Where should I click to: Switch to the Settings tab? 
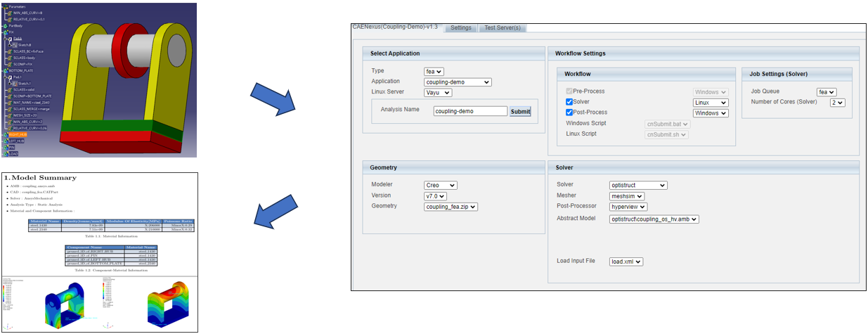tap(461, 27)
